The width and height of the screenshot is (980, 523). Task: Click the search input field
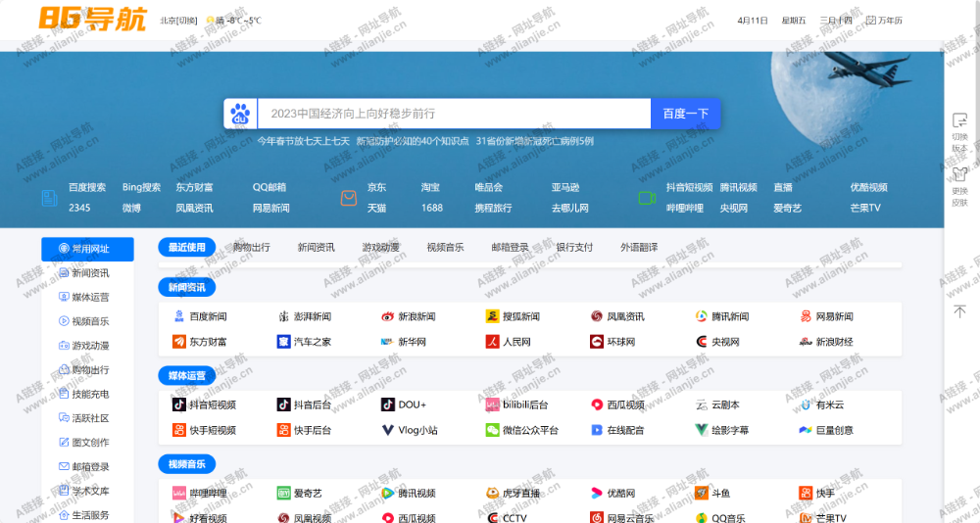pos(455,114)
